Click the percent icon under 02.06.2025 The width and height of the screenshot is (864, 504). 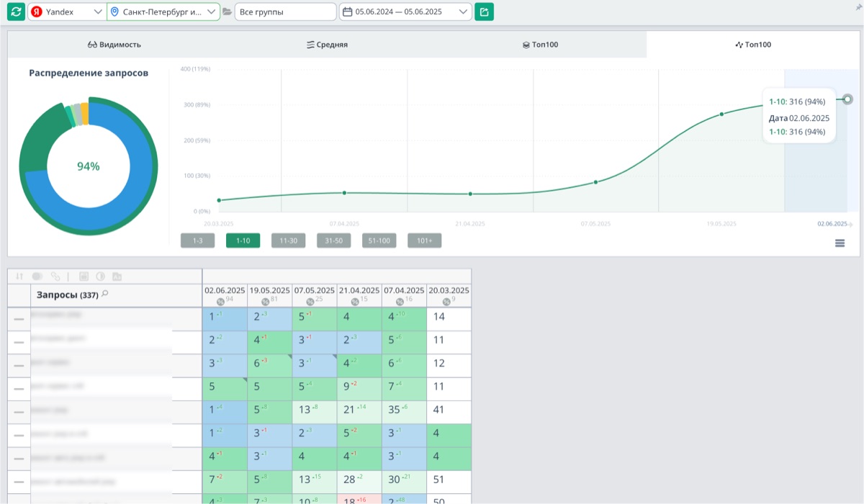tap(220, 302)
